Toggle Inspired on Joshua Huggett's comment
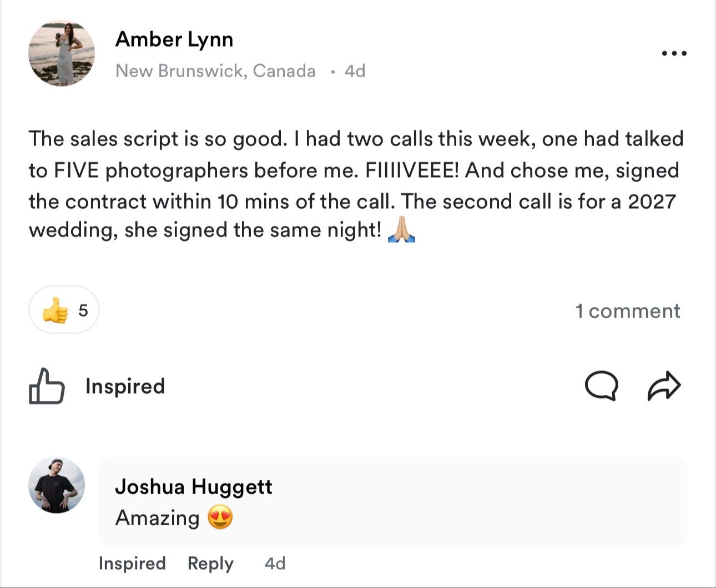 132,563
